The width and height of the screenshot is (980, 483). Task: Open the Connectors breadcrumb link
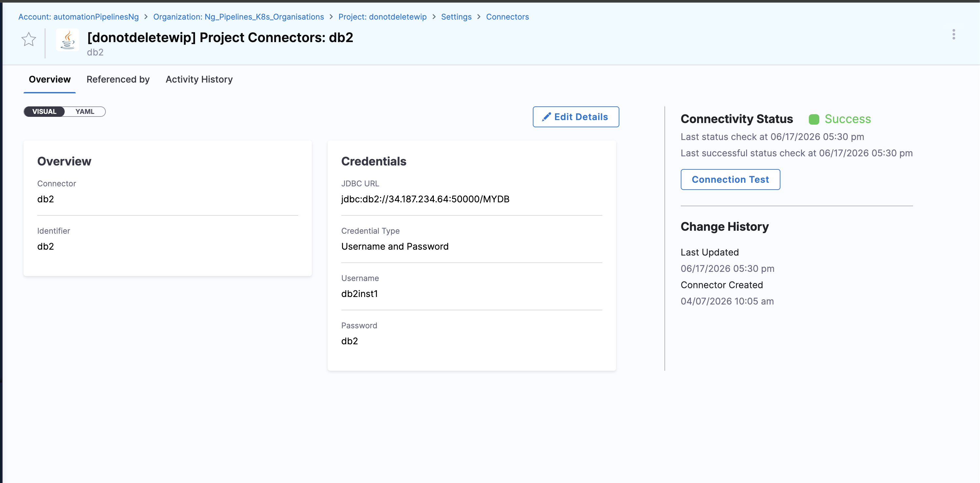(507, 17)
